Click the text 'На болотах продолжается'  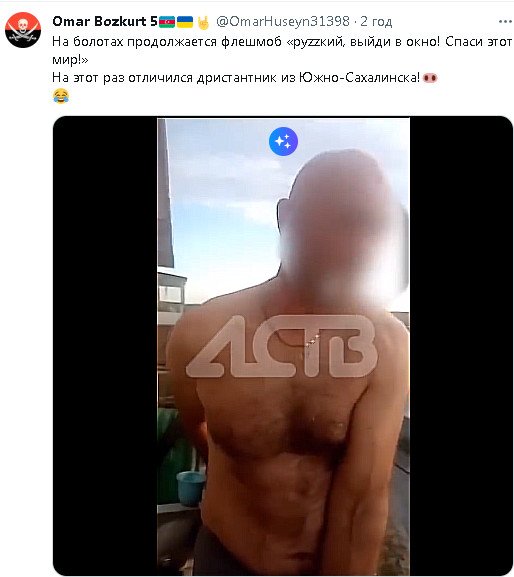pyautogui.click(x=135, y=42)
